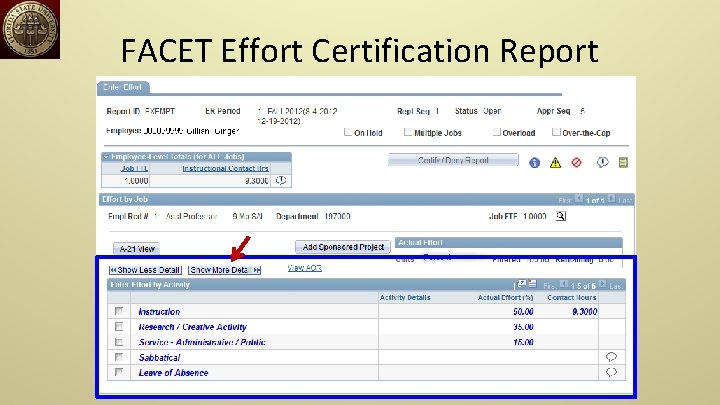Click the popup window icon in activity header
This screenshot has height=405, width=720.
(x=522, y=284)
